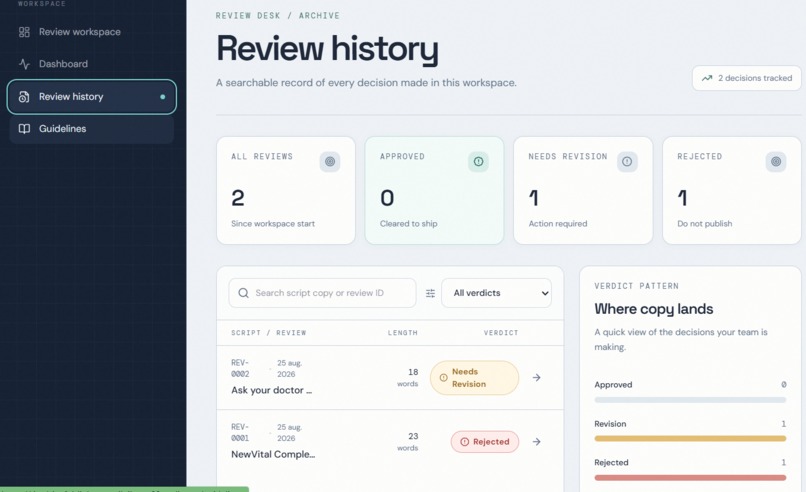
Task: Click the SCRIPT / REVIEW column header
Action: [269, 333]
